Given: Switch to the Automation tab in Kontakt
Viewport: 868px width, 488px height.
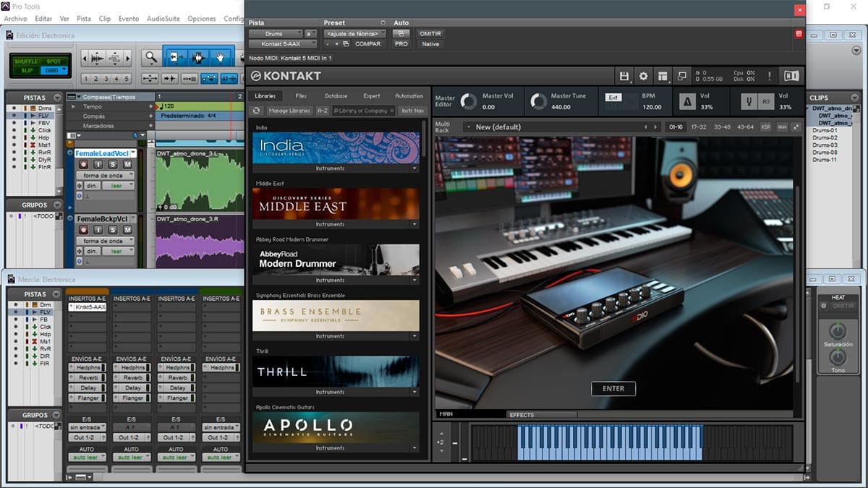Looking at the screenshot, I should click(x=409, y=95).
